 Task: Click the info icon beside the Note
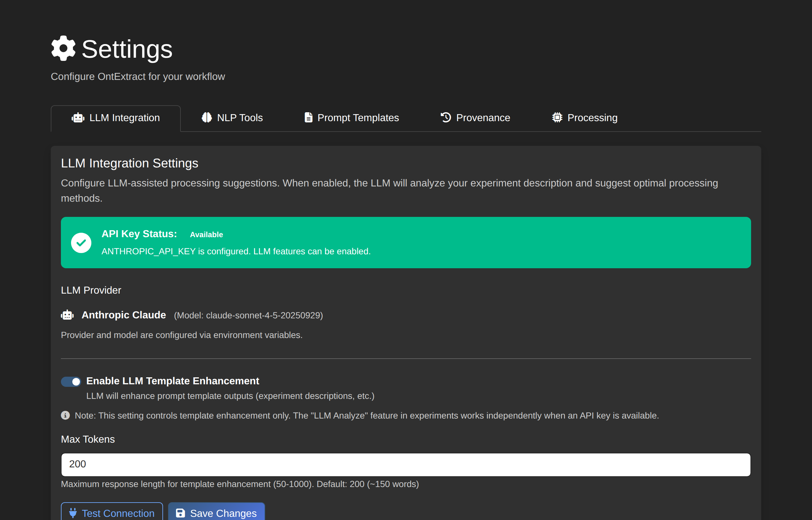click(65, 415)
